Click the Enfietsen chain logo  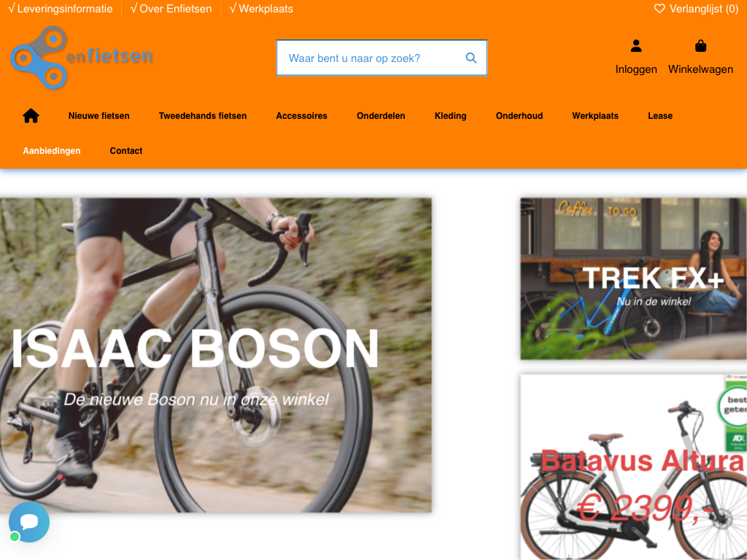[81, 58]
